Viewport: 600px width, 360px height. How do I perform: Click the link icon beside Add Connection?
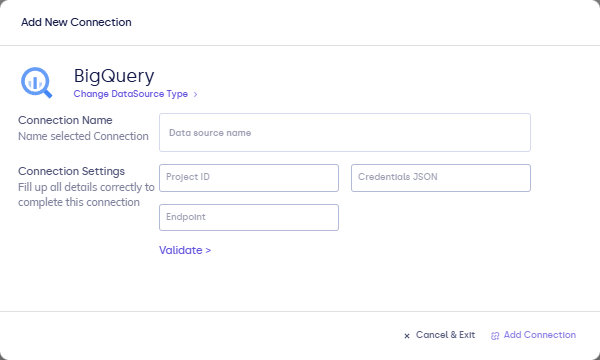(495, 336)
